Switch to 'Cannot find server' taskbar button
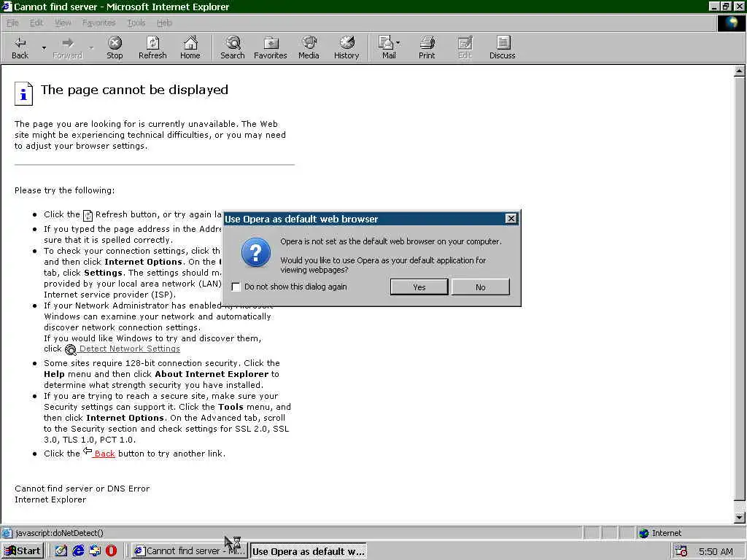This screenshot has width=747, height=560. point(189,551)
